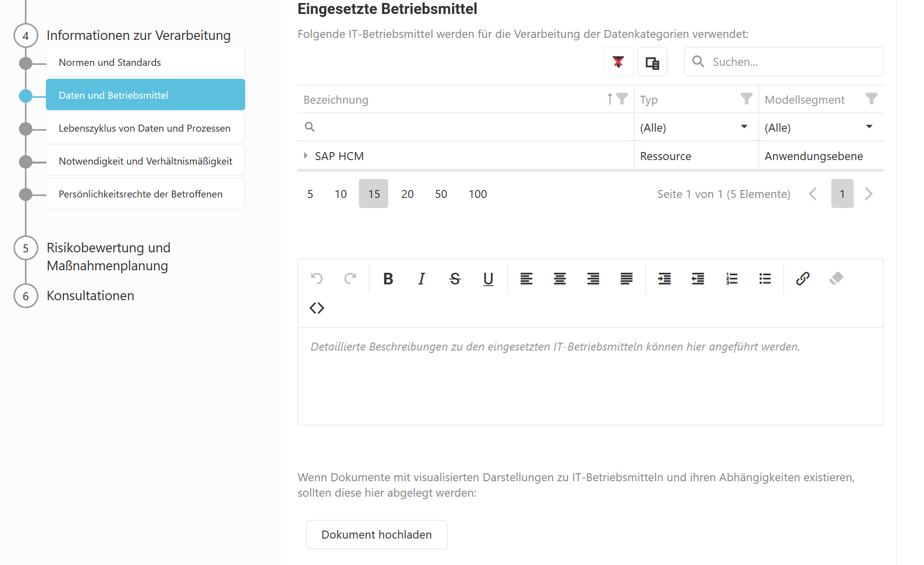Go to Lebenszyklus von Daten und Prozessen

tap(145, 128)
